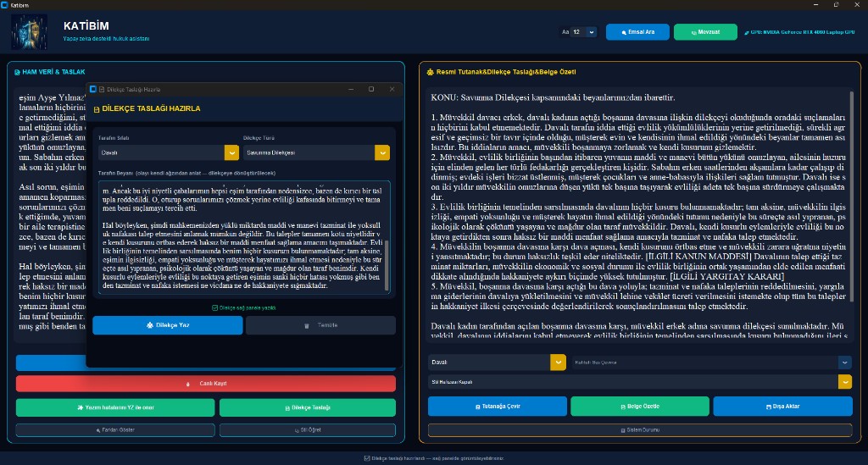Click the Savunma Dilekçesi combo box field

click(x=316, y=152)
